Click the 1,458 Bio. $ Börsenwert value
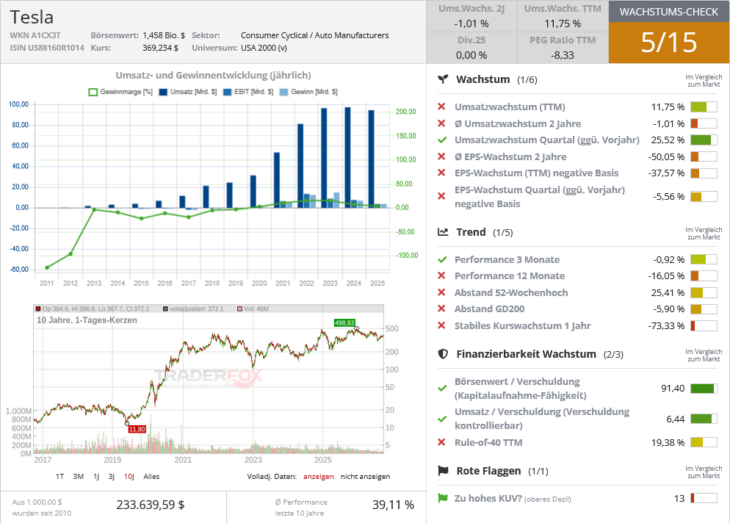The width and height of the screenshot is (730, 523). click(x=164, y=35)
